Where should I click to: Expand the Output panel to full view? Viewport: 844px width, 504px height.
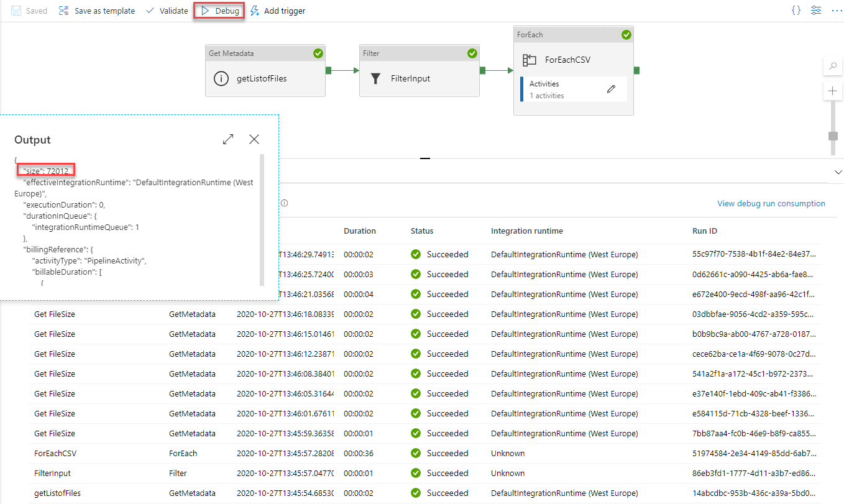coord(228,139)
